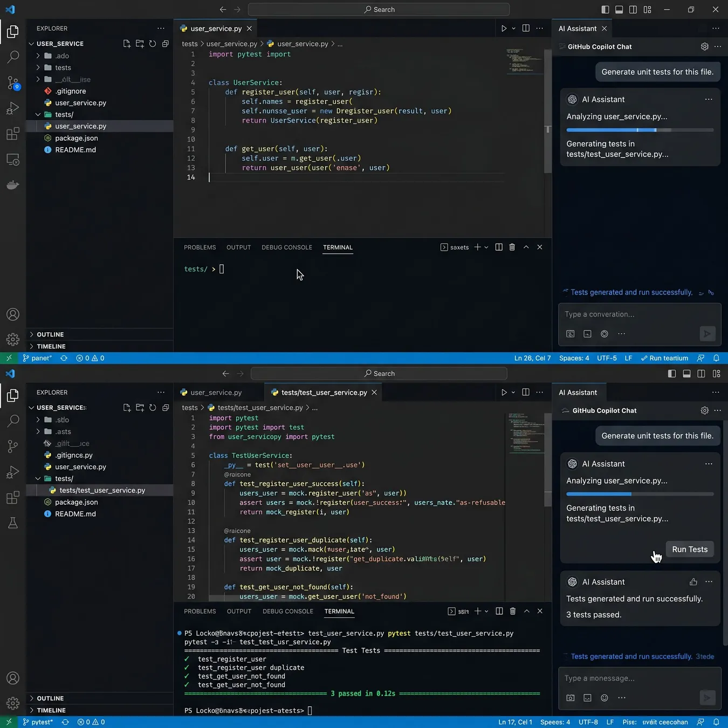728x728 pixels.
Task: Switch to PROBLEMS tab in top panel
Action: coord(200,248)
